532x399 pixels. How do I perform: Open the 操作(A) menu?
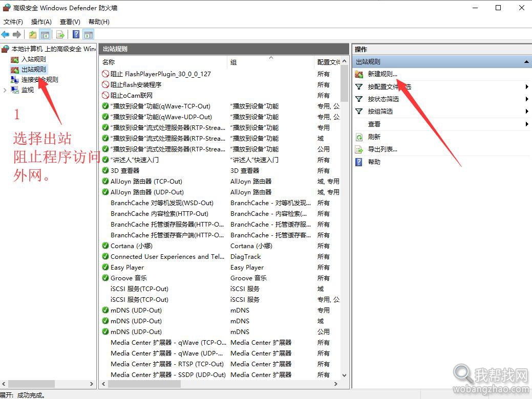tap(41, 22)
